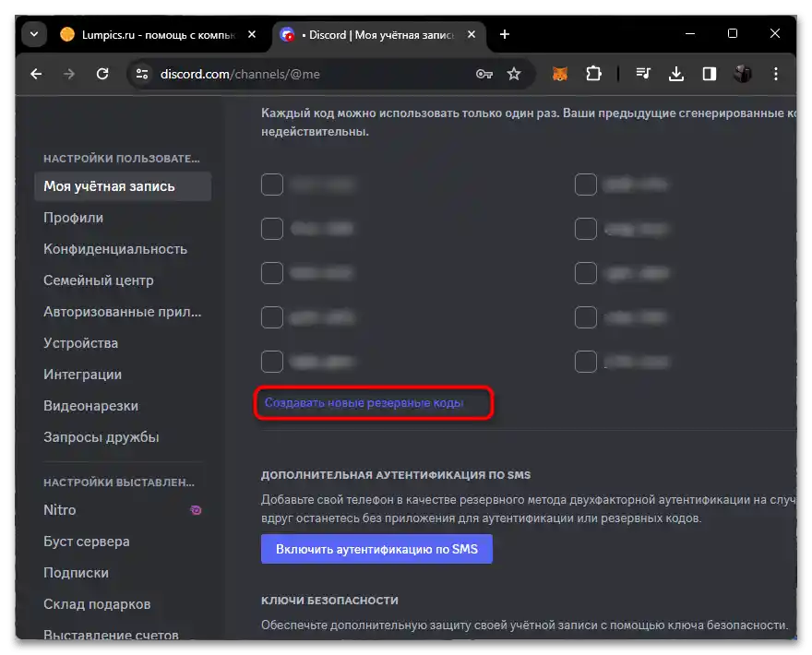Check the fifth backup code in right column

click(586, 362)
